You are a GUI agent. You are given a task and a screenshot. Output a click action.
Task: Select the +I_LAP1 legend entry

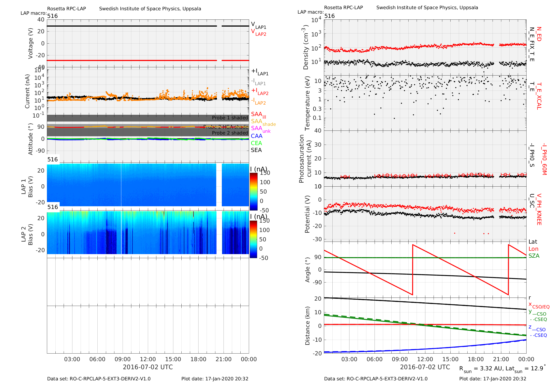pyautogui.click(x=260, y=72)
